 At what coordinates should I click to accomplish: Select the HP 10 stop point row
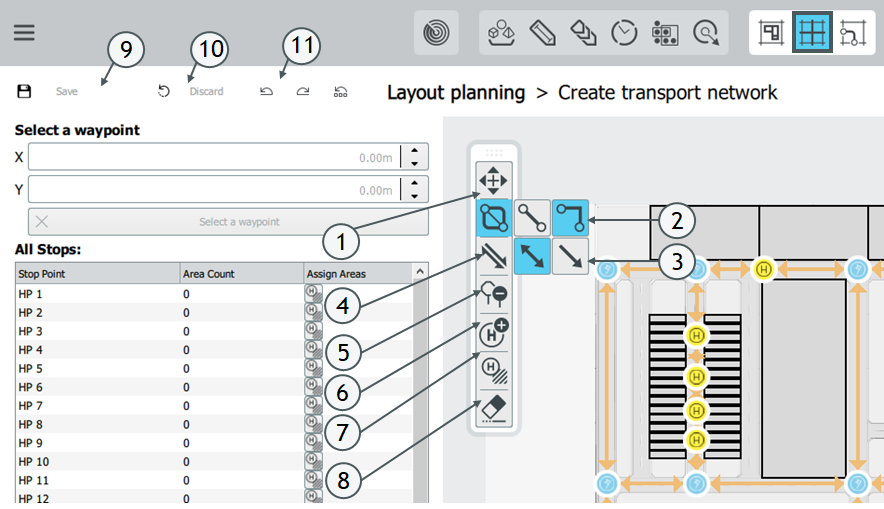(x=214, y=461)
